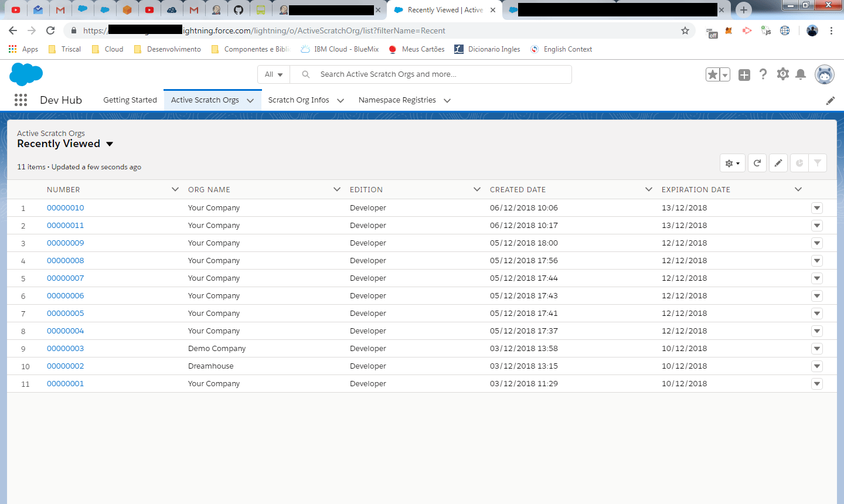The width and height of the screenshot is (844, 504).
Task: Open search scope All dropdown
Action: [274, 74]
